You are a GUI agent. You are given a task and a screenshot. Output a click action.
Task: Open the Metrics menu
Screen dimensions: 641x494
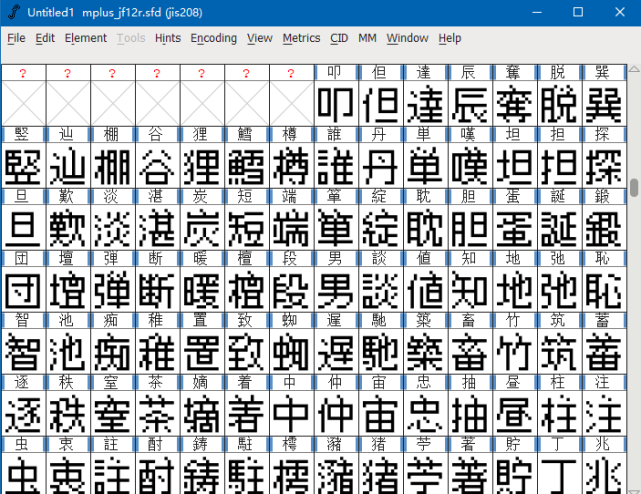point(301,38)
